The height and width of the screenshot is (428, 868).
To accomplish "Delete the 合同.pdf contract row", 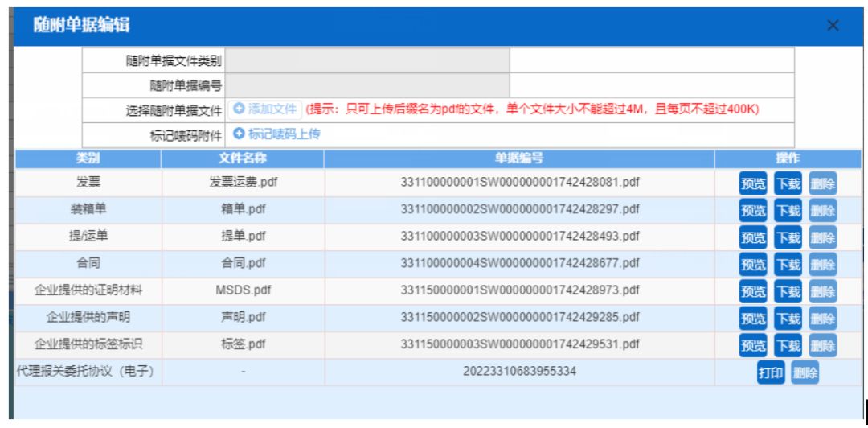I will tap(822, 265).
